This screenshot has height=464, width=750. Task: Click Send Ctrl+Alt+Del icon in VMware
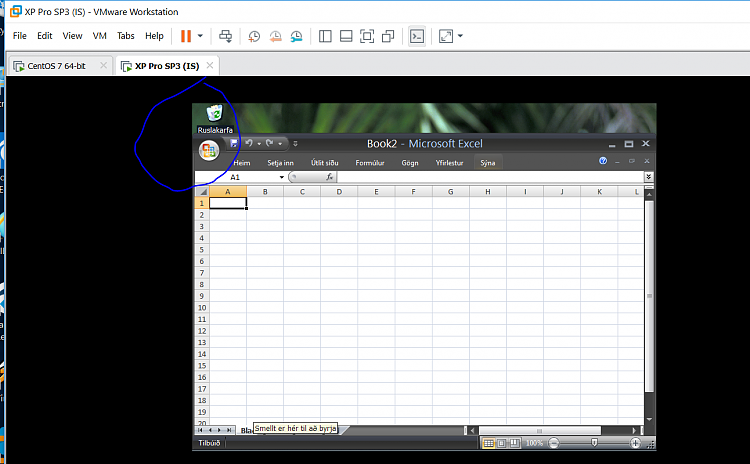pos(225,36)
